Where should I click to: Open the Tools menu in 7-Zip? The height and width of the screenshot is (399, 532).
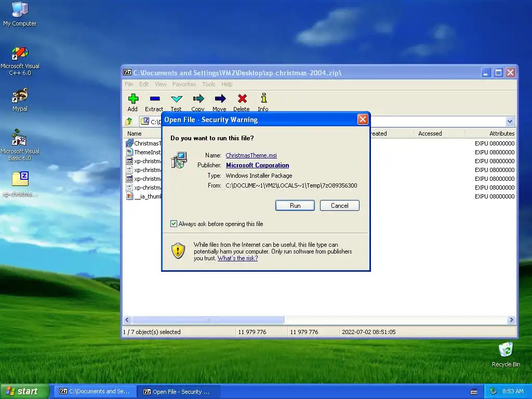click(209, 84)
